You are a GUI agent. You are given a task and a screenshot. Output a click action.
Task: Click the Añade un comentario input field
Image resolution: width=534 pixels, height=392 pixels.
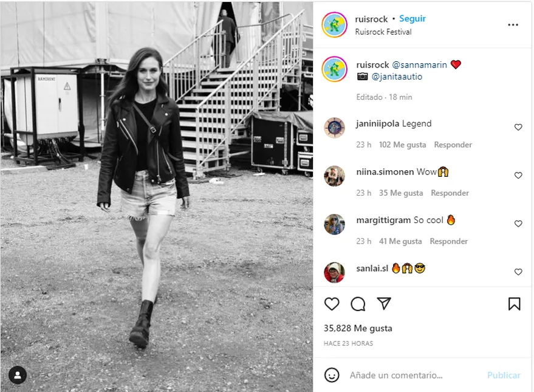(x=416, y=375)
